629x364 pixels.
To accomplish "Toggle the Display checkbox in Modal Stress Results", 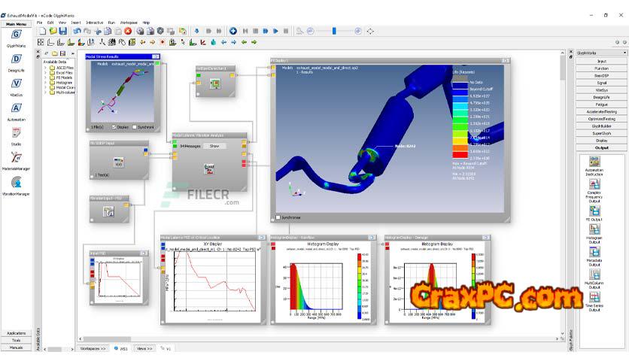I will (114, 127).
